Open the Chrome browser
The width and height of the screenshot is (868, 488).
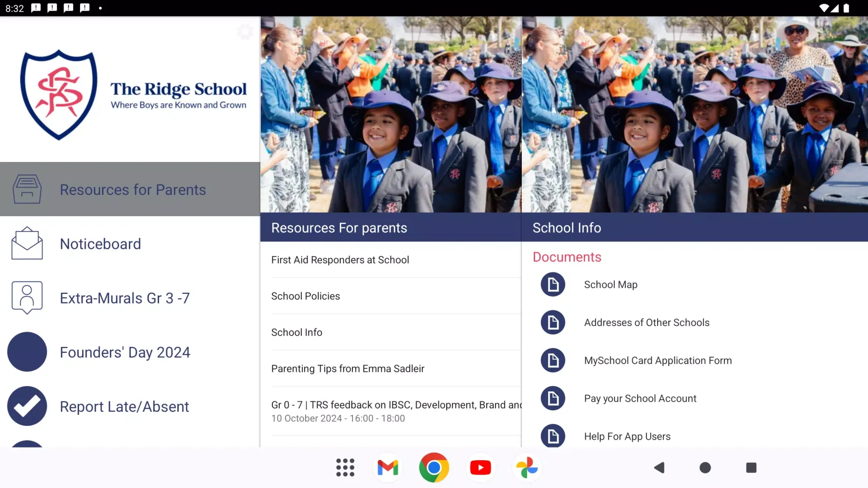pos(434,467)
